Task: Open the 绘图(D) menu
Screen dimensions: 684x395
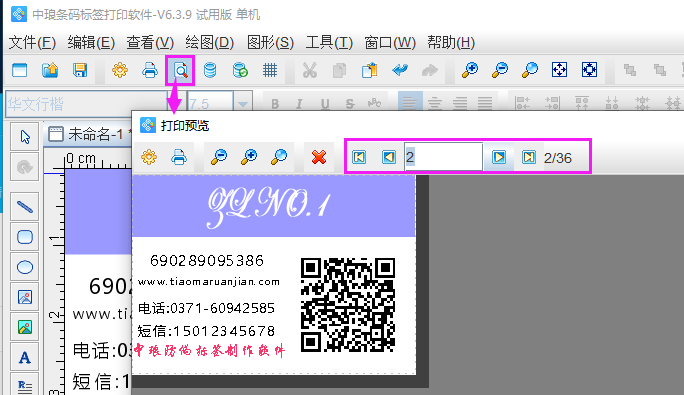Action: point(210,43)
